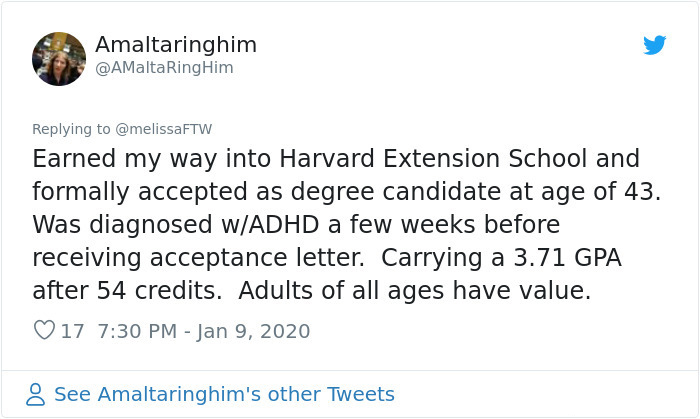
Task: Click the Twitter bird logo
Action: 655,45
